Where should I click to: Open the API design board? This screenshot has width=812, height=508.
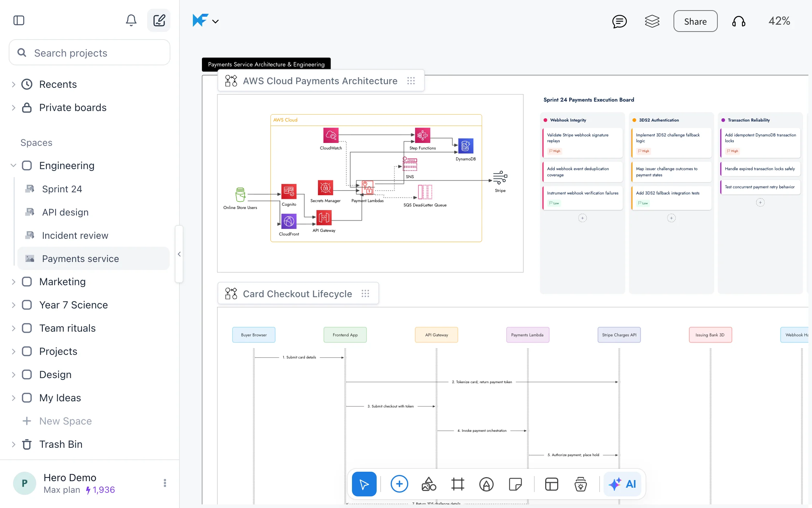[94, 212]
